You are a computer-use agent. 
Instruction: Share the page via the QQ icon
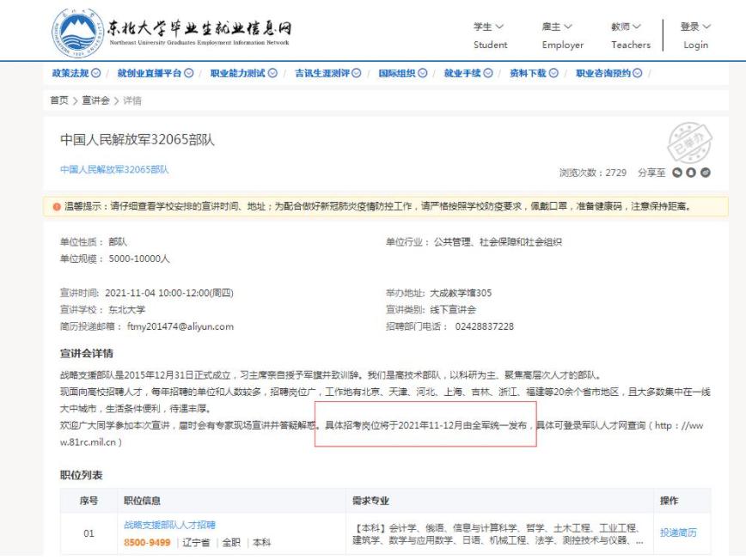[691, 173]
